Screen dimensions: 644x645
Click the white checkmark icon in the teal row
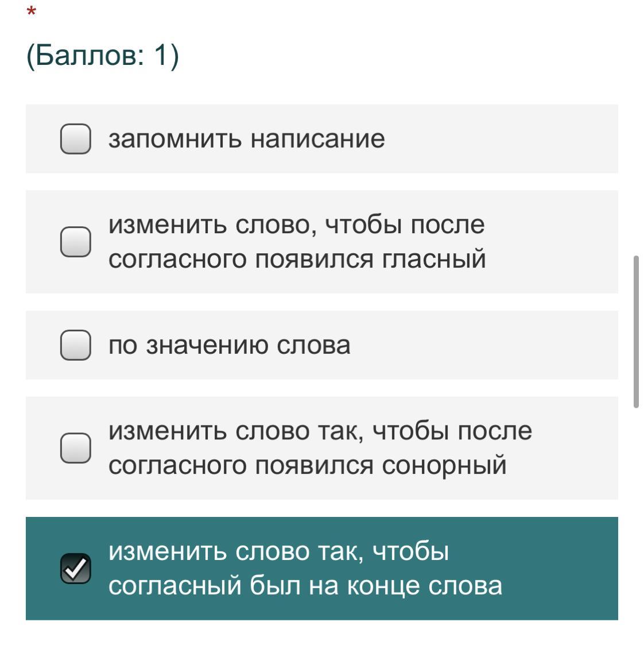pos(76,569)
